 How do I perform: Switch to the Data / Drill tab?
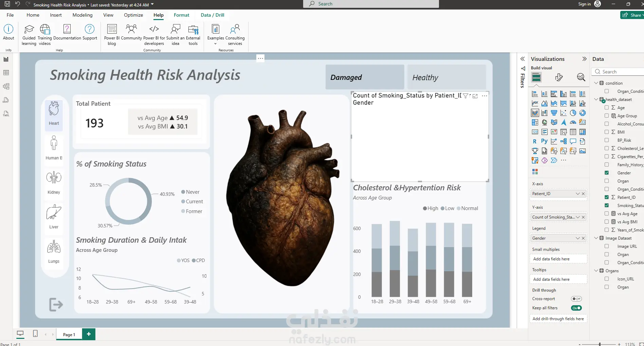point(213,15)
